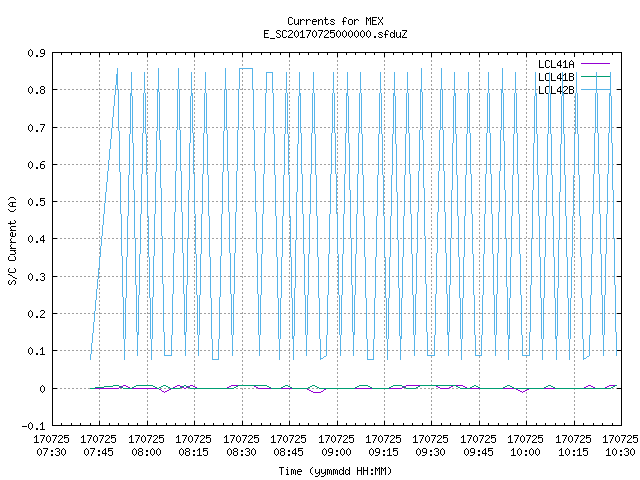Select the filename E_SC20170725000000.sfduZ subtitle
The image size is (640, 480).
click(335, 34)
